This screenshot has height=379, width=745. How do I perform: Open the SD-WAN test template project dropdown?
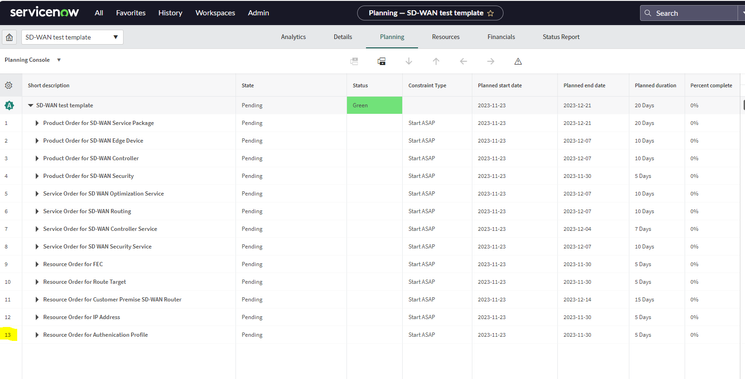pyautogui.click(x=72, y=37)
